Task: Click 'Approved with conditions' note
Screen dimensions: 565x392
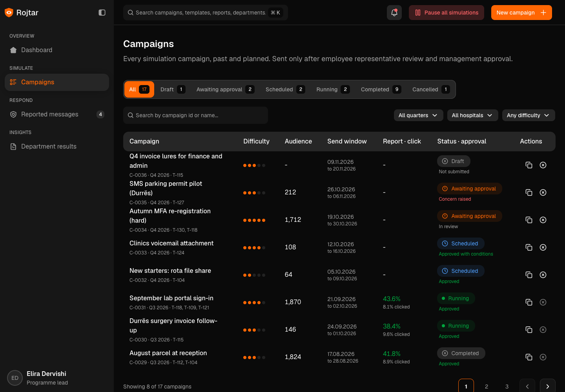Action: pos(466,254)
